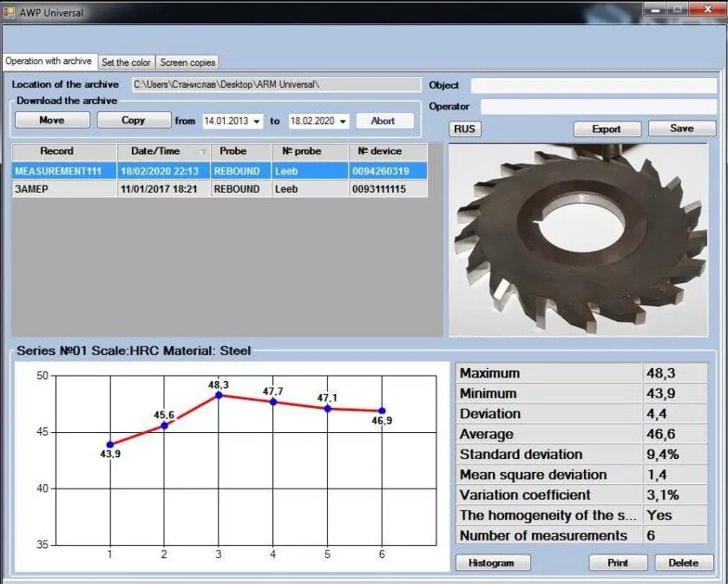This screenshot has height=584, width=728.
Task: Delete the selected measurement series
Action: click(x=683, y=562)
